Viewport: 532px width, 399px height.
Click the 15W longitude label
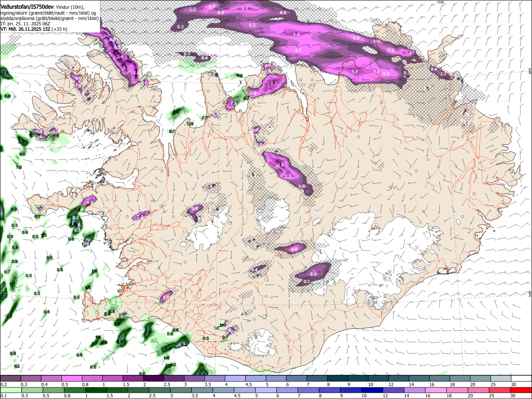[440, 2]
